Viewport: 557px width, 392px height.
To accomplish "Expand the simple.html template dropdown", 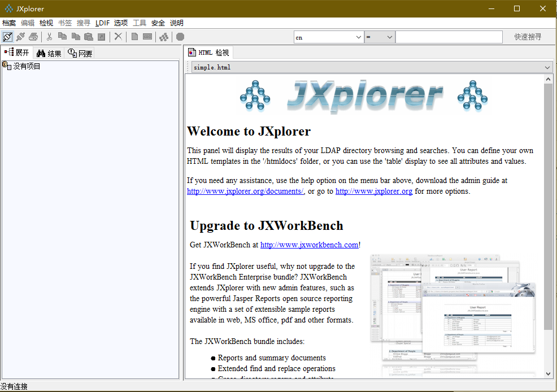I will coord(547,67).
